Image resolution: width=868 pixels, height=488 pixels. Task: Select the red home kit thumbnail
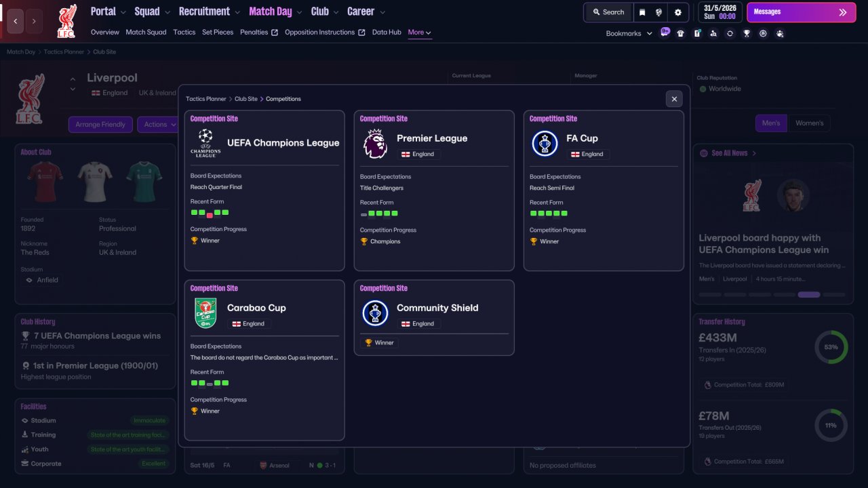[x=45, y=182]
